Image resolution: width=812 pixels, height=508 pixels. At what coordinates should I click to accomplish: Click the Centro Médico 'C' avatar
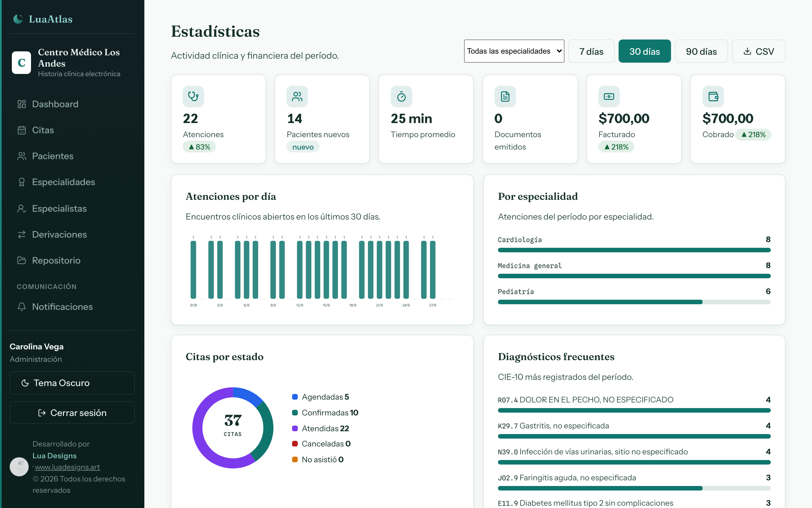21,62
